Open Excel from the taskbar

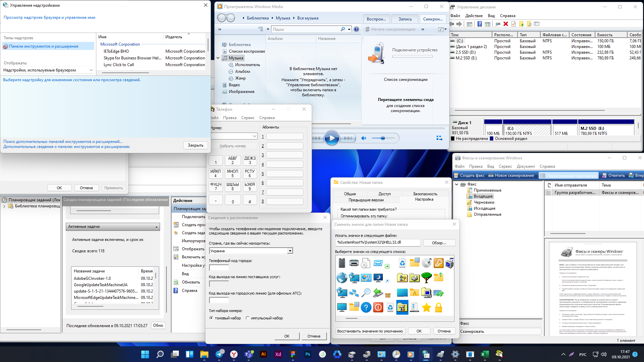(x=485, y=354)
